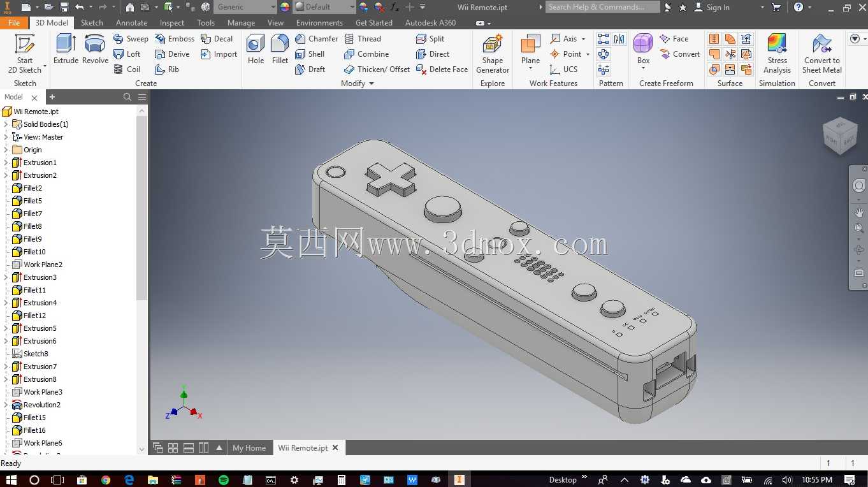Select the Hole tool

[256, 50]
